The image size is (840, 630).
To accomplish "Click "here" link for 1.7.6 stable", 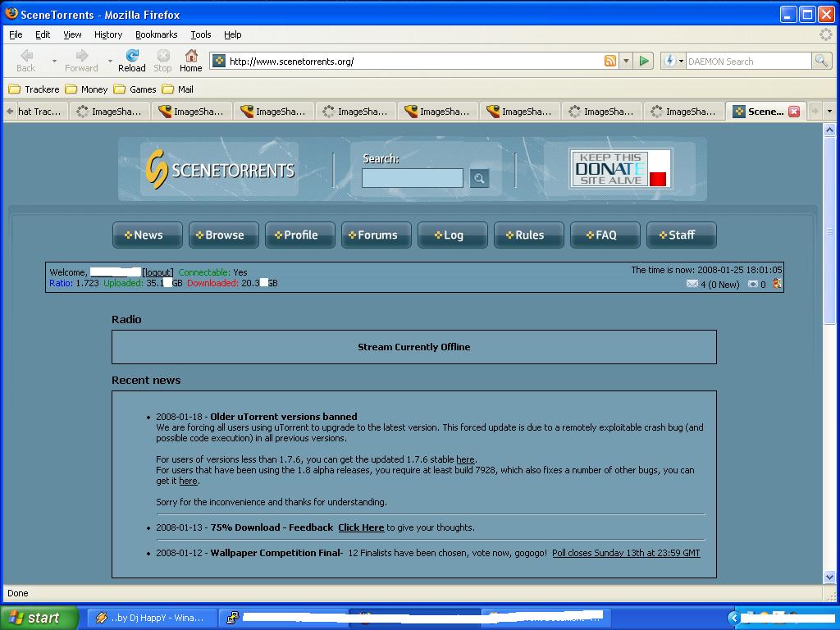I will click(465, 459).
